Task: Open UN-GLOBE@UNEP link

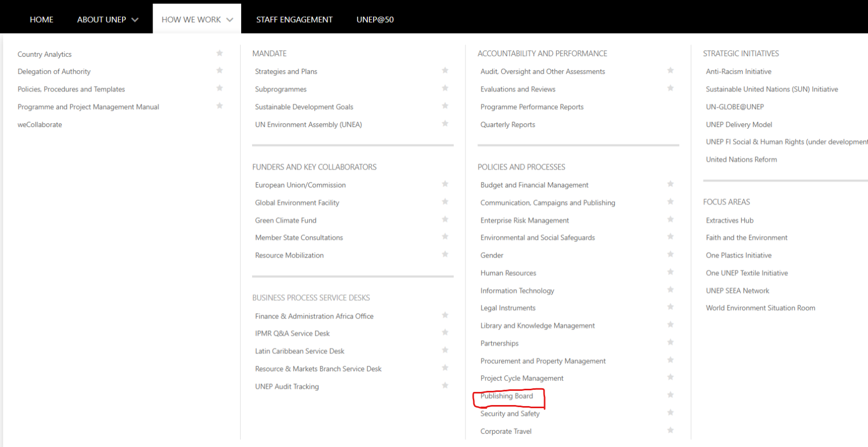Action: click(x=734, y=107)
